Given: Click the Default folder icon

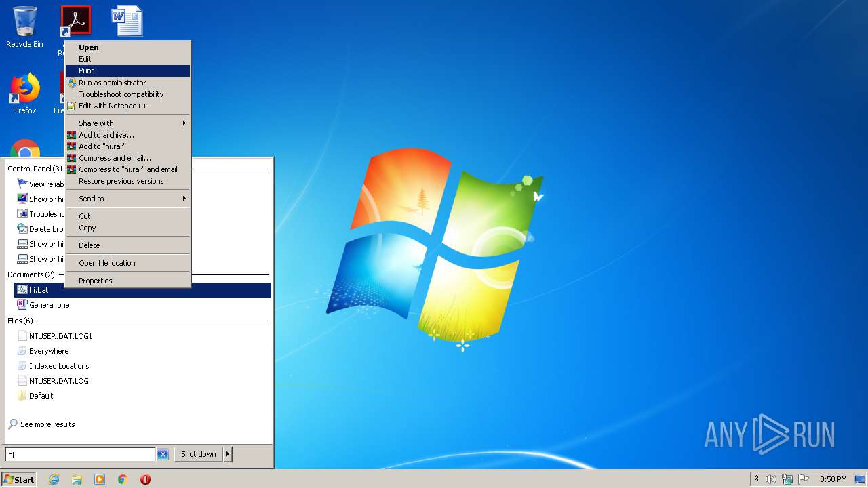Looking at the screenshot, I should point(22,396).
